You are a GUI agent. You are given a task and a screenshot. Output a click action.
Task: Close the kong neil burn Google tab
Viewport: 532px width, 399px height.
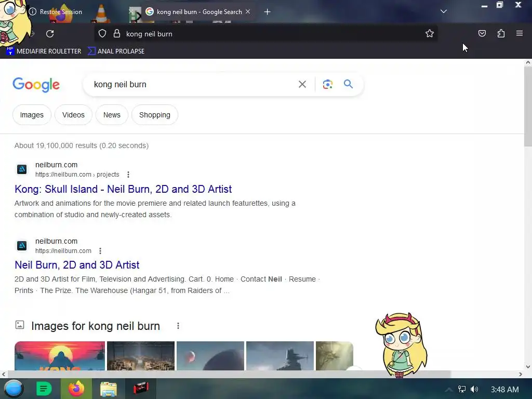point(248,11)
